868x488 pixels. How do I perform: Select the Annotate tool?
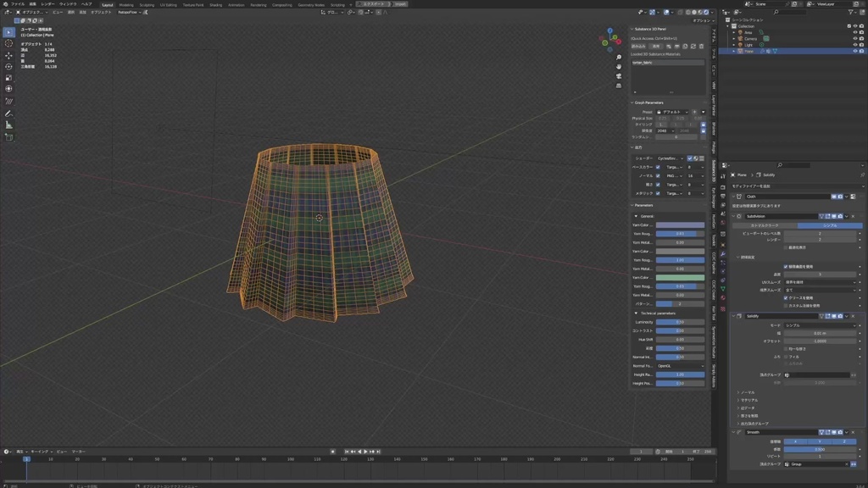(x=8, y=114)
